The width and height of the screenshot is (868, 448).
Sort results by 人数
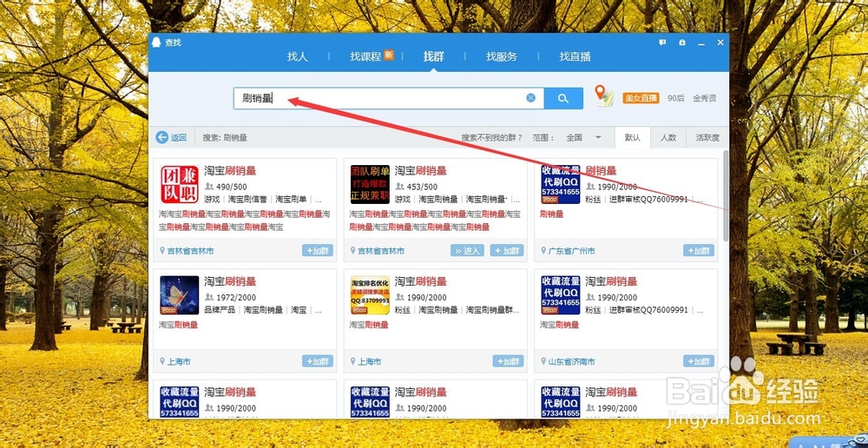click(x=668, y=137)
